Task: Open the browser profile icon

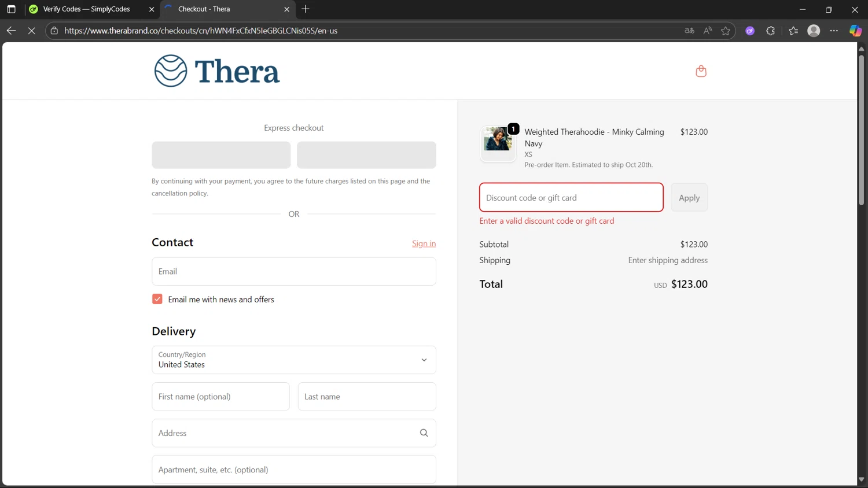Action: tap(814, 31)
